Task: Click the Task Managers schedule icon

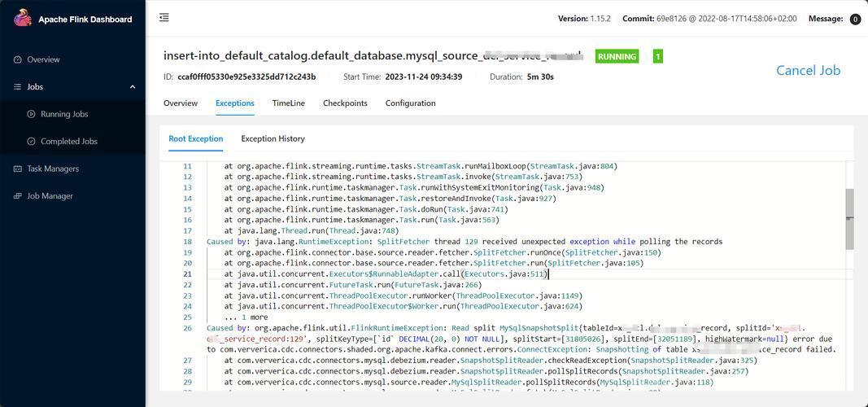Action: click(17, 168)
